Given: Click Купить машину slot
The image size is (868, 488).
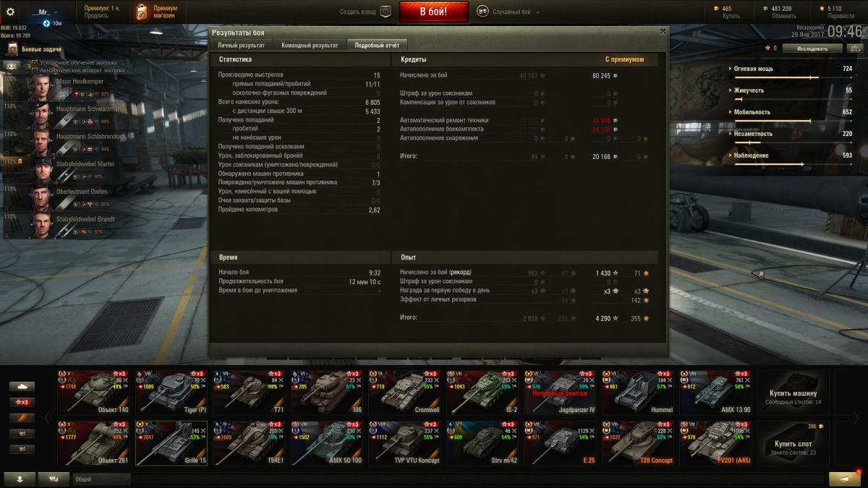Looking at the screenshot, I should pyautogui.click(x=793, y=392).
